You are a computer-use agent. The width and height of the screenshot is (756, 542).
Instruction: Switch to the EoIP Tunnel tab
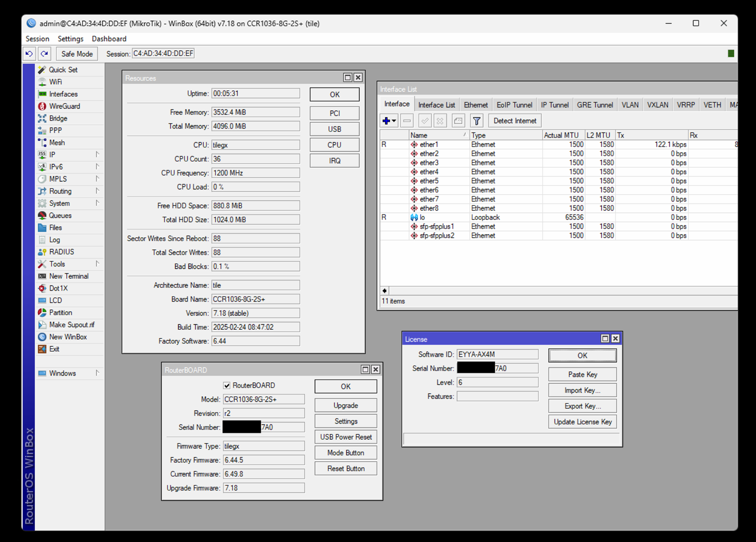pyautogui.click(x=514, y=105)
